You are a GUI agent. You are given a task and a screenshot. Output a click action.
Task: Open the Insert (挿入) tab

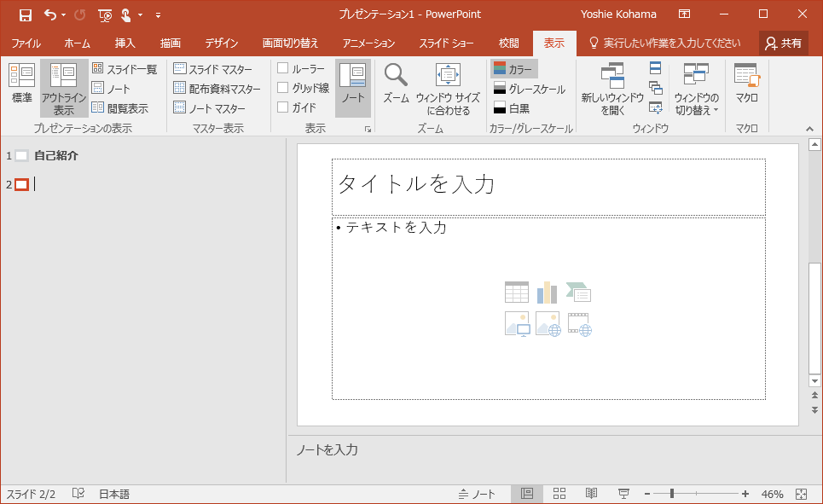coord(125,43)
